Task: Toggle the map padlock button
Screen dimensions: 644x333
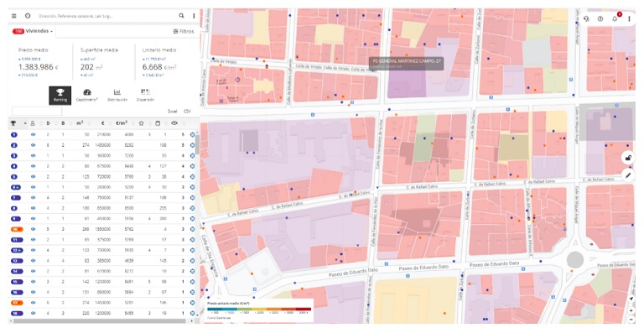Action: tap(627, 158)
